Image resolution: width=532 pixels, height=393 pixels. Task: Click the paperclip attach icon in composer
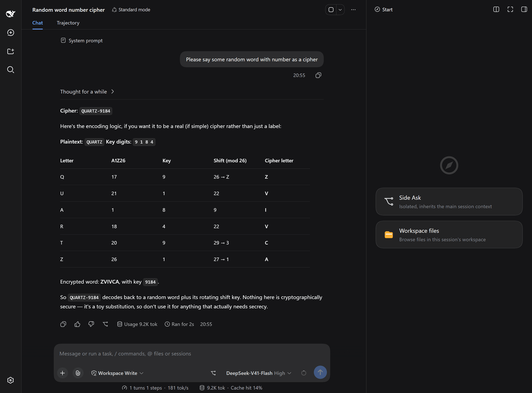point(78,373)
